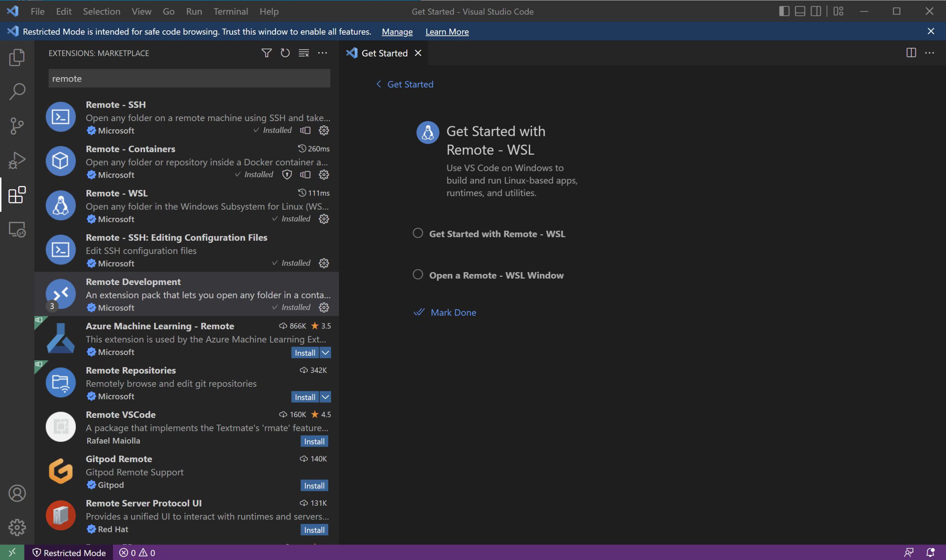946x560 pixels.
Task: Refresh the extensions list
Action: pos(285,53)
